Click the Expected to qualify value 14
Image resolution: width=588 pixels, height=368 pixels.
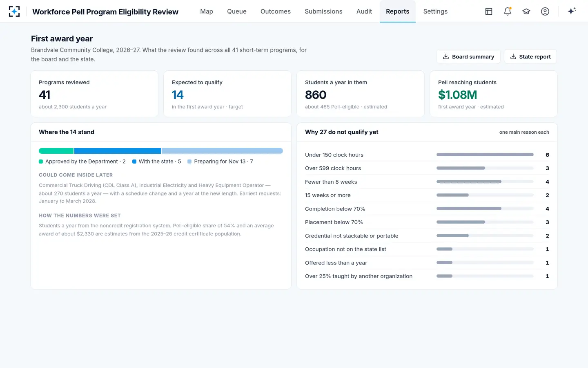(x=178, y=95)
